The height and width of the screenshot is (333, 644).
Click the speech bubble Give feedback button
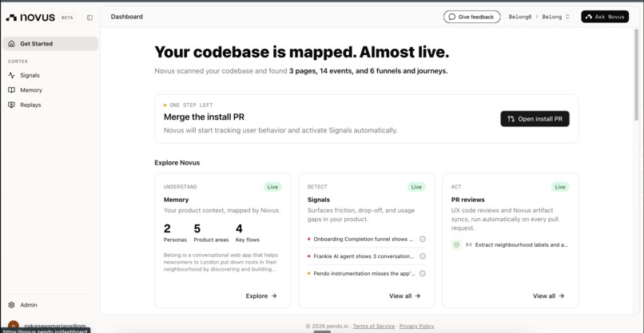tap(472, 17)
